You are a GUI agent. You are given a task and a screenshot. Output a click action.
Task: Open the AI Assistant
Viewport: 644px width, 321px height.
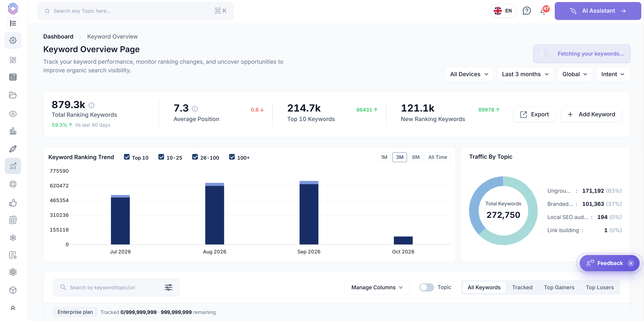tap(598, 11)
